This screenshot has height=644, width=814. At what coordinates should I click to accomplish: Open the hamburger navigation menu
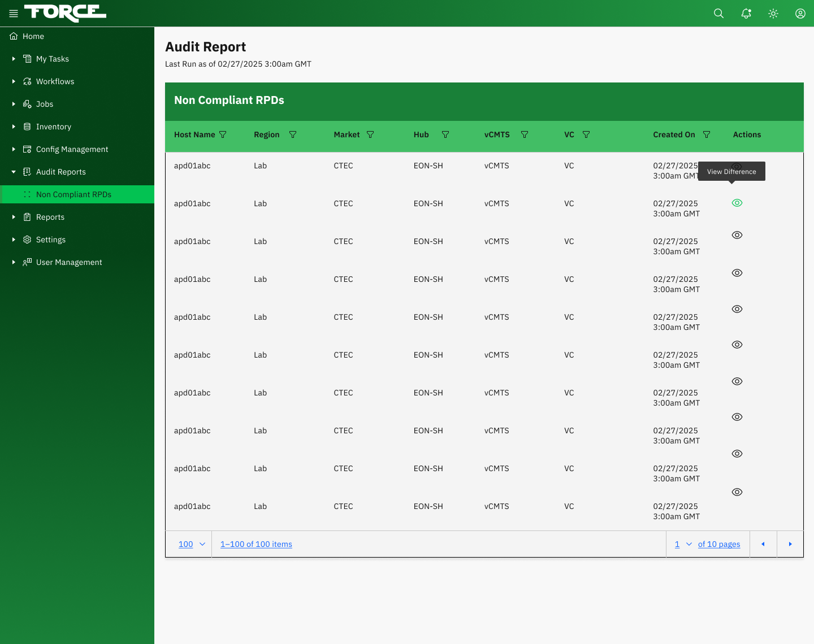14,14
